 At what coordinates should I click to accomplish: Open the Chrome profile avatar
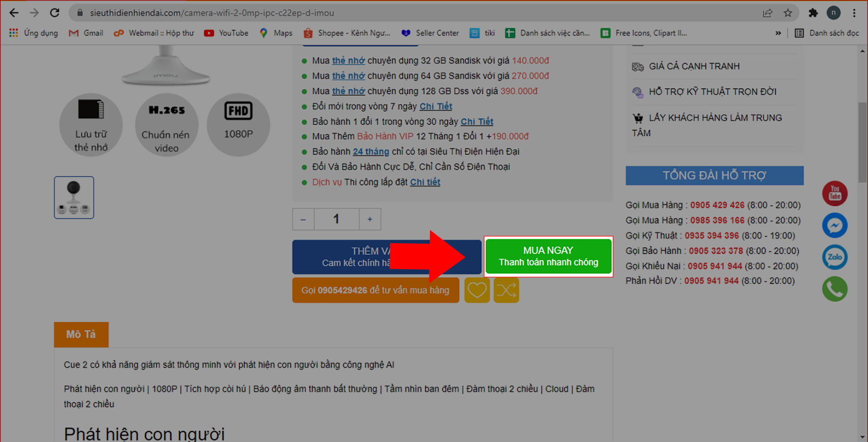click(834, 13)
